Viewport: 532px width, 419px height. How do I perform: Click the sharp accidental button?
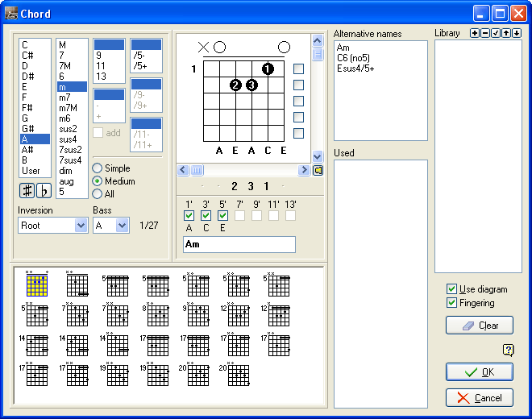click(x=27, y=190)
